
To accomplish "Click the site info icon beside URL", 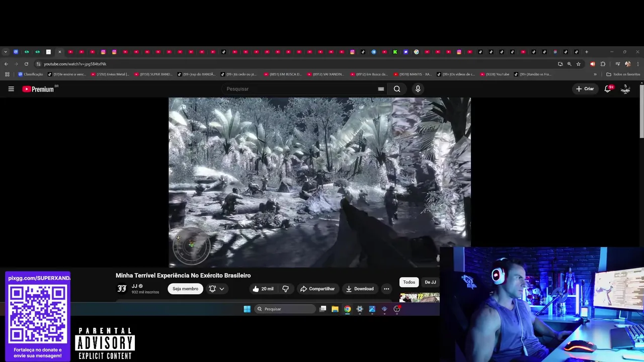I will point(38,64).
